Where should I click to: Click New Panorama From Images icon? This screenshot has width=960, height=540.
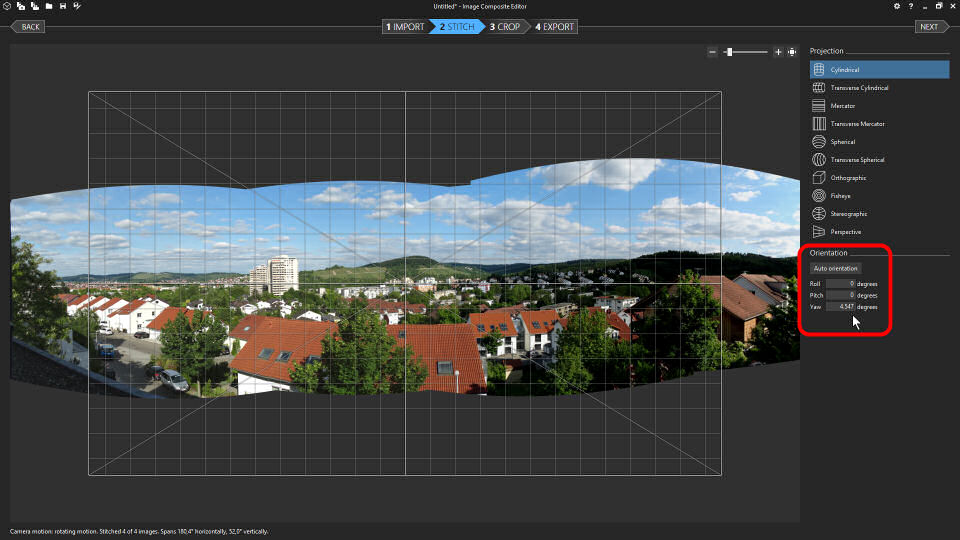[x=21, y=6]
